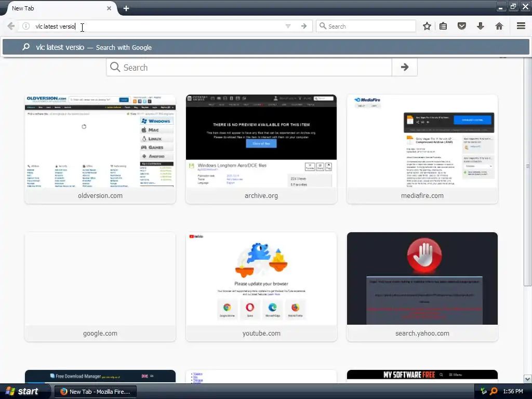532x399 pixels.
Task: Open the hamburger menu
Action: coord(521,26)
